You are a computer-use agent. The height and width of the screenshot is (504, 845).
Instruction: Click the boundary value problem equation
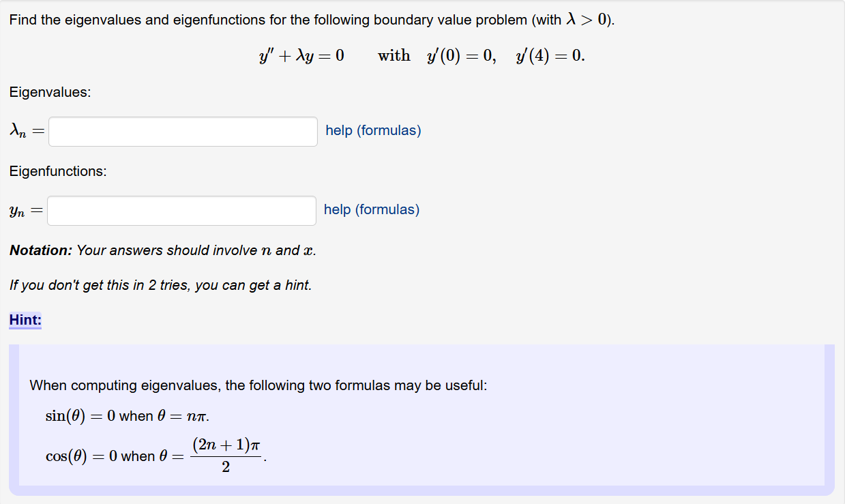point(423,56)
